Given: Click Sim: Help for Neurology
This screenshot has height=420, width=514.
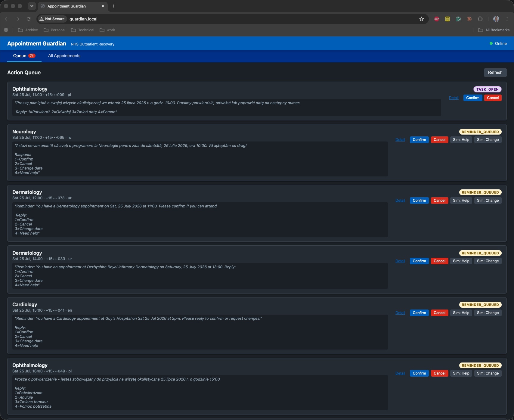Looking at the screenshot, I should (x=461, y=140).
